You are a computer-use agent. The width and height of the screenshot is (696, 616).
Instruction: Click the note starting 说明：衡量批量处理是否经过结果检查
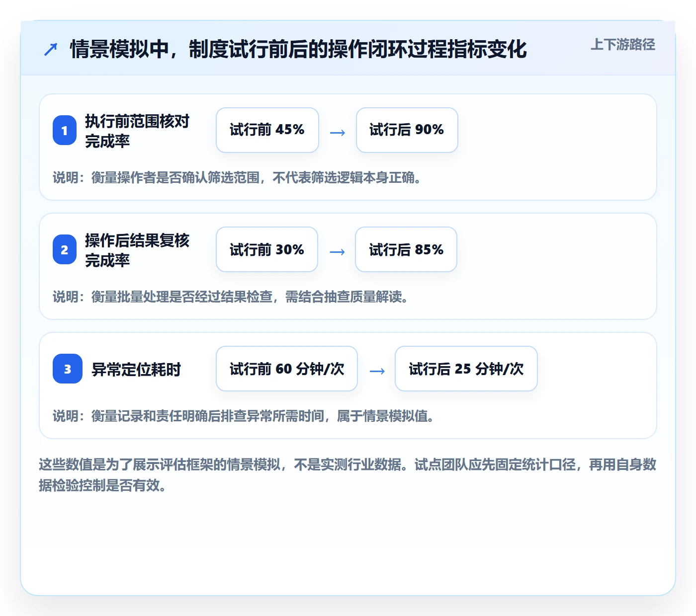(x=230, y=297)
